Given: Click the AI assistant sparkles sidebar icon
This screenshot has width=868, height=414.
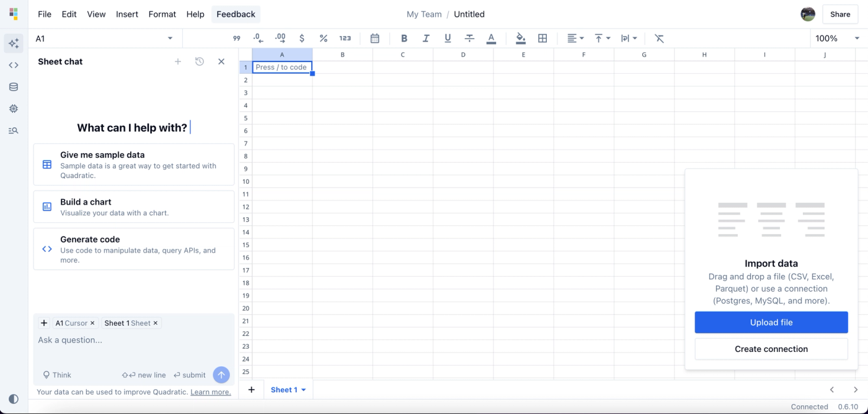Looking at the screenshot, I should pyautogui.click(x=14, y=43).
